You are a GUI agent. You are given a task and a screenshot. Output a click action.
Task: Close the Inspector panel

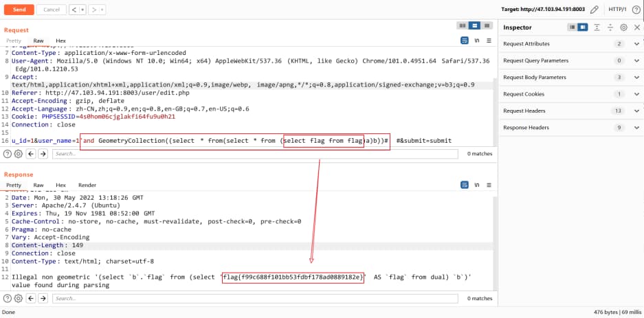[637, 27]
